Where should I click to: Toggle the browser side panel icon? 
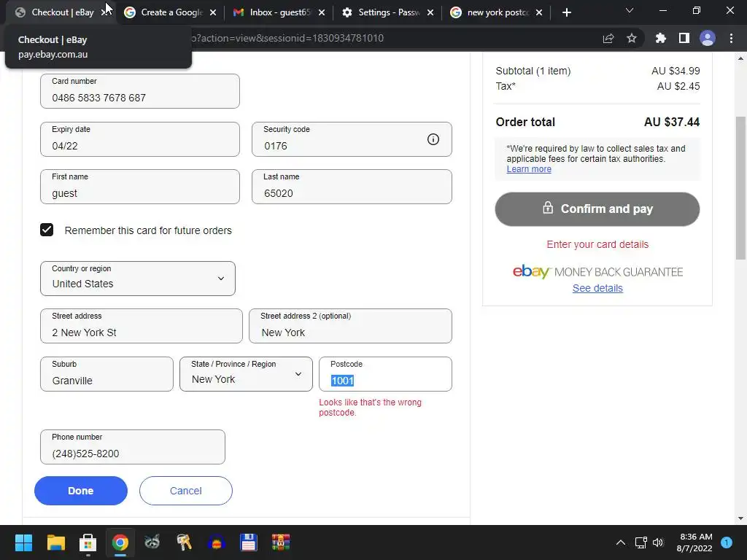(684, 38)
